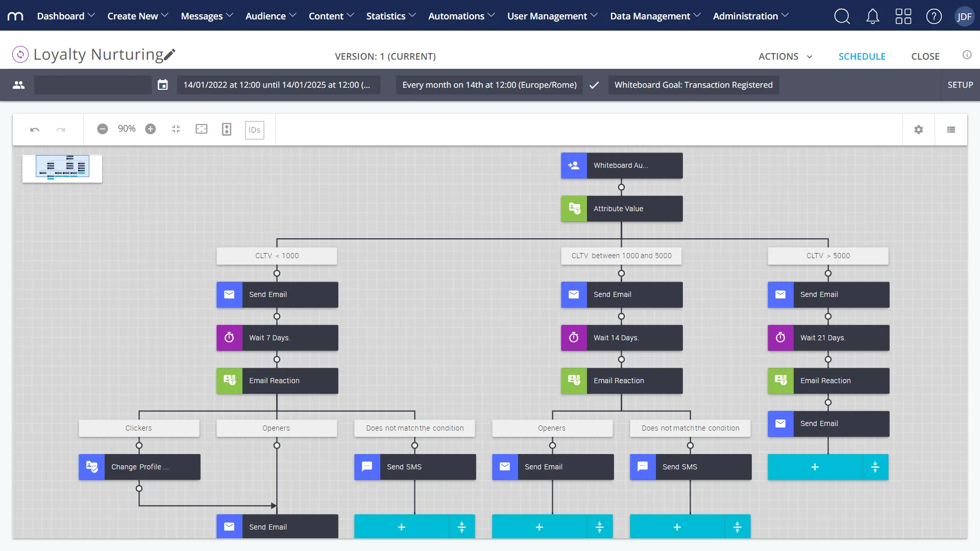This screenshot has height=551, width=980.
Task: Click CLOSE to exit the workflow editor
Action: [925, 56]
